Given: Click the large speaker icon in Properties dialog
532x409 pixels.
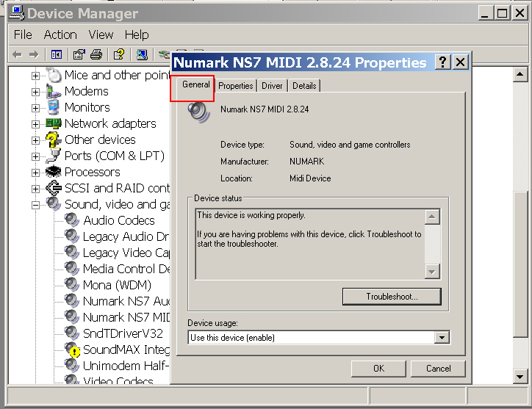Looking at the screenshot, I should (199, 112).
